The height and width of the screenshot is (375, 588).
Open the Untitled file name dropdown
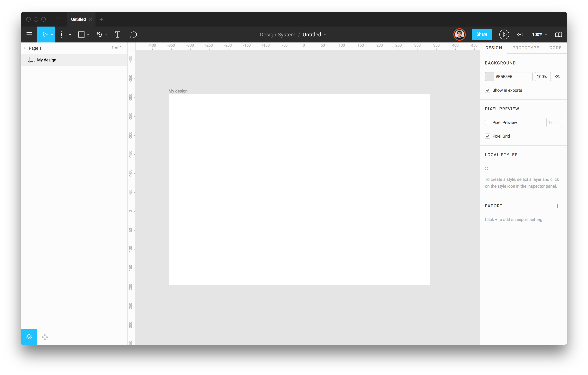(325, 35)
